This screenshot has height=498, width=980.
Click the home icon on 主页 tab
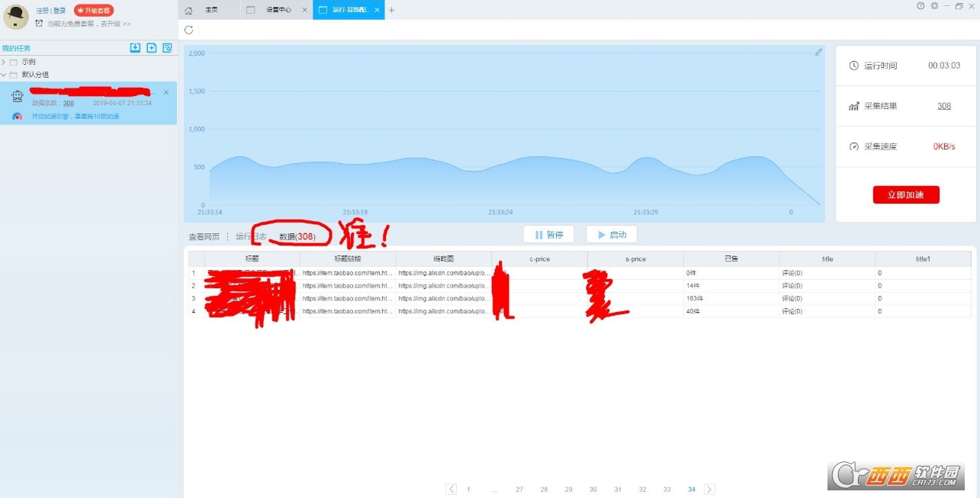tap(188, 10)
